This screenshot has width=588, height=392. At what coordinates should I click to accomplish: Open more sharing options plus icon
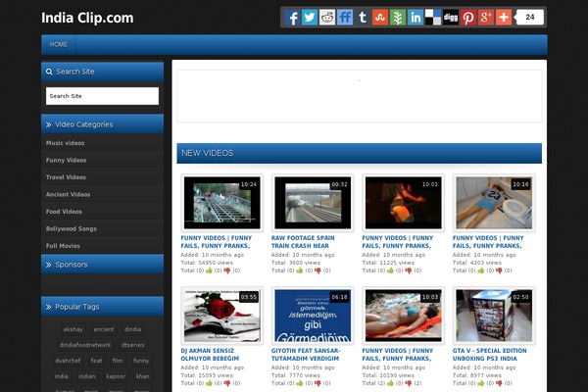[504, 18]
